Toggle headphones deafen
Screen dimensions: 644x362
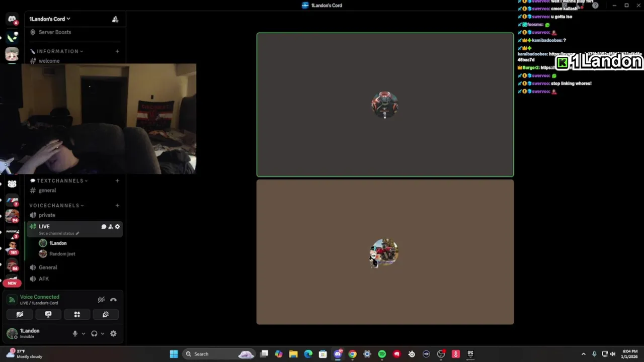click(94, 334)
